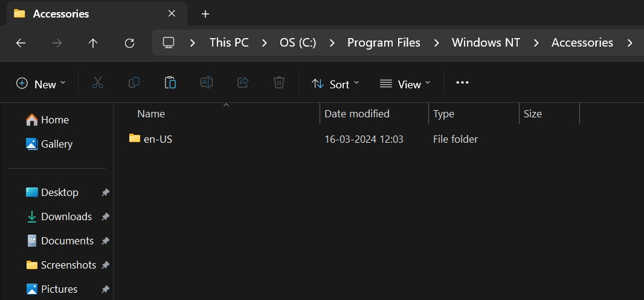
Task: Click the Rename icon in toolbar
Action: coord(207,83)
